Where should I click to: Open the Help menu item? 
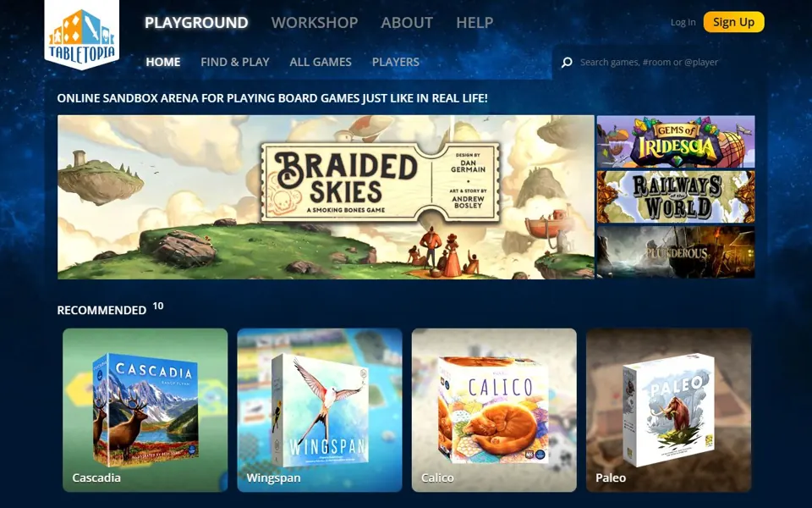pos(475,23)
